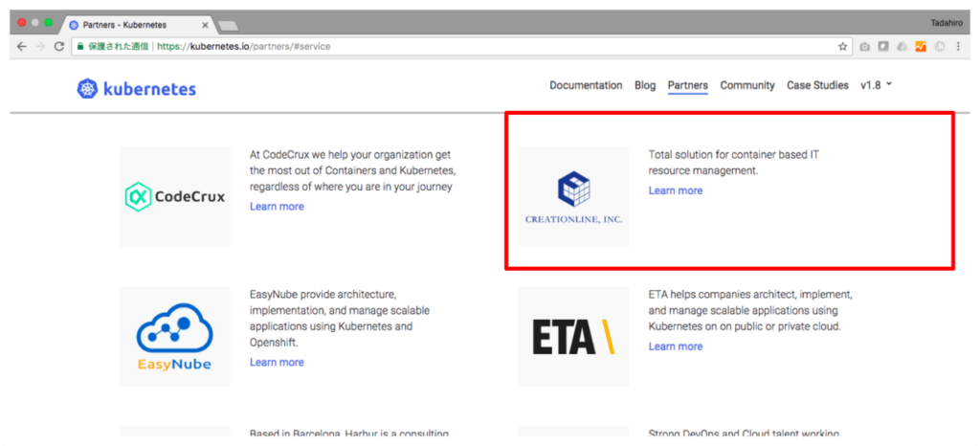Go to the Blog page
Screen dimensions: 980x446
645,85
